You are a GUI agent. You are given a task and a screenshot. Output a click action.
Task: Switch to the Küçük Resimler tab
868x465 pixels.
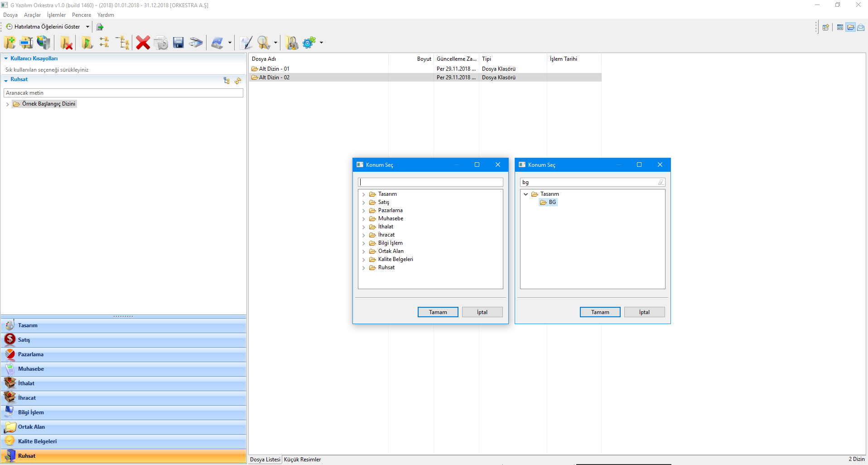(302, 459)
